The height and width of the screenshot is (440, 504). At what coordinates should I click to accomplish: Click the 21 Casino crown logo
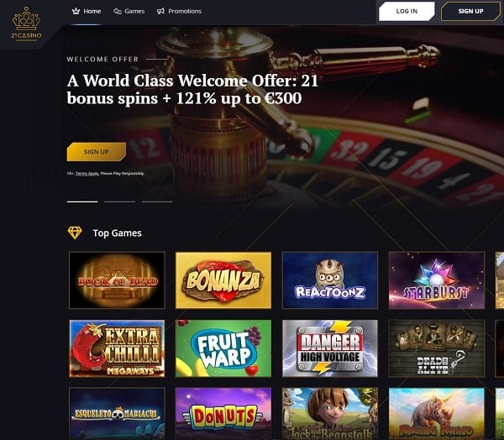click(26, 24)
